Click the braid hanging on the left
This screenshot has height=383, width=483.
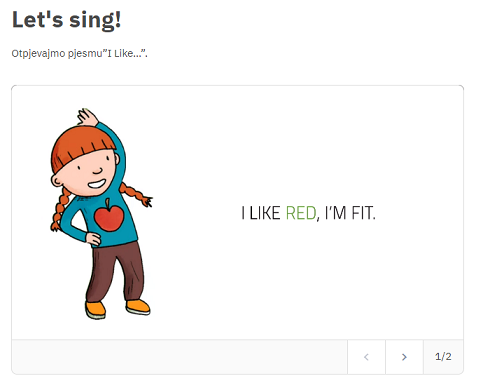[x=59, y=209]
